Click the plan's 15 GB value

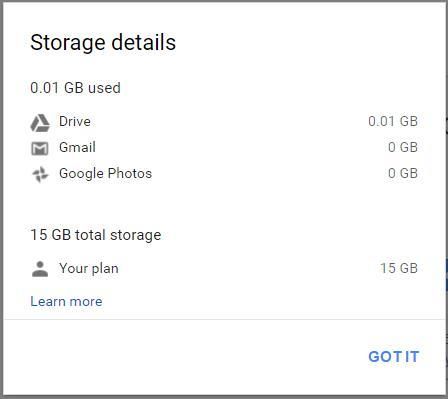click(399, 268)
